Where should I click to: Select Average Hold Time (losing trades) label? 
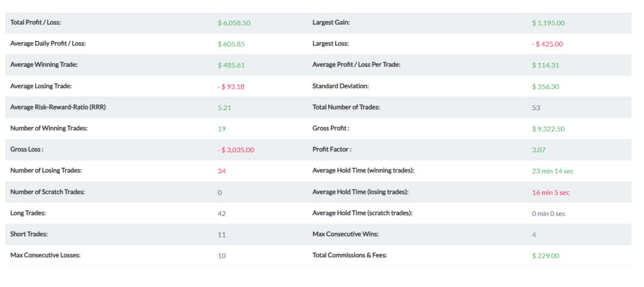[360, 191]
